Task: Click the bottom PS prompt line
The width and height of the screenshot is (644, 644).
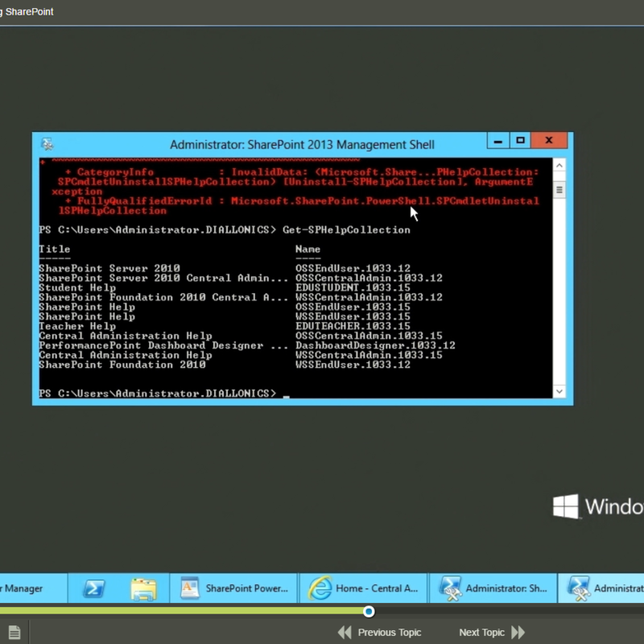Action: (164, 394)
